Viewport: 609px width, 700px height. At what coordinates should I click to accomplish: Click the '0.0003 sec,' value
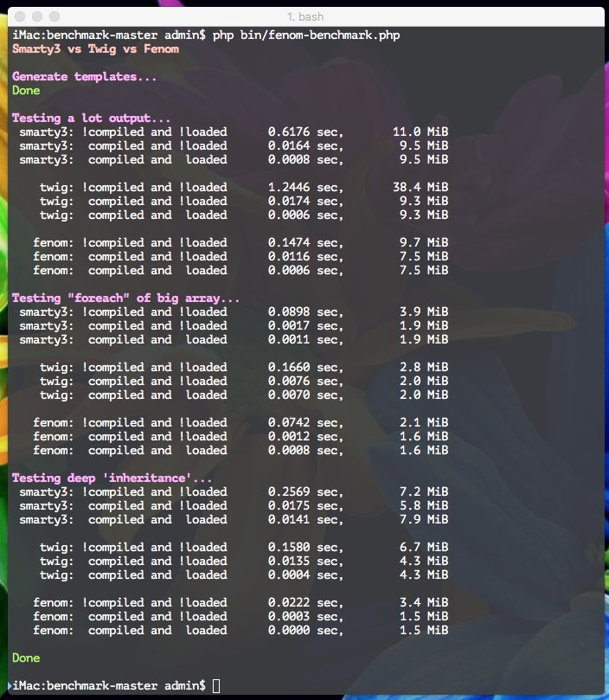click(x=305, y=617)
